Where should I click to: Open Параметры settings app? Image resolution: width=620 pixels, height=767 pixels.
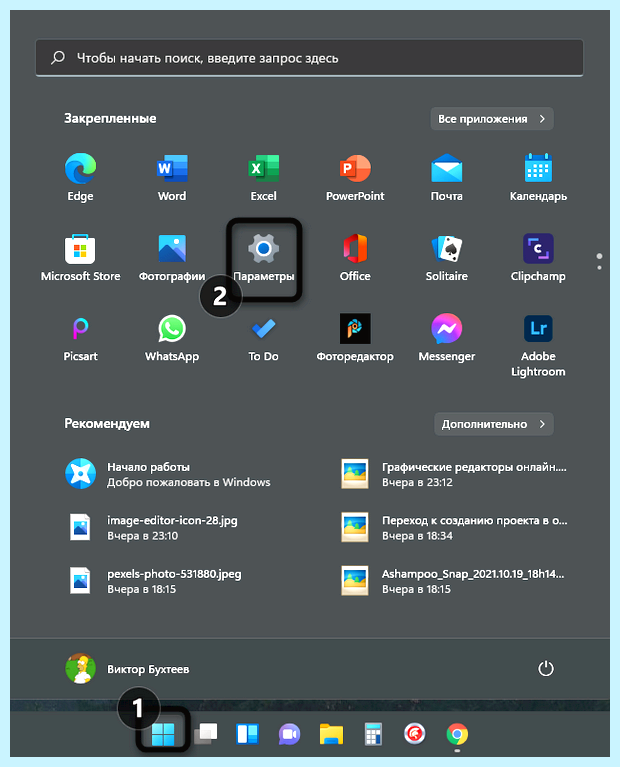pos(263,257)
